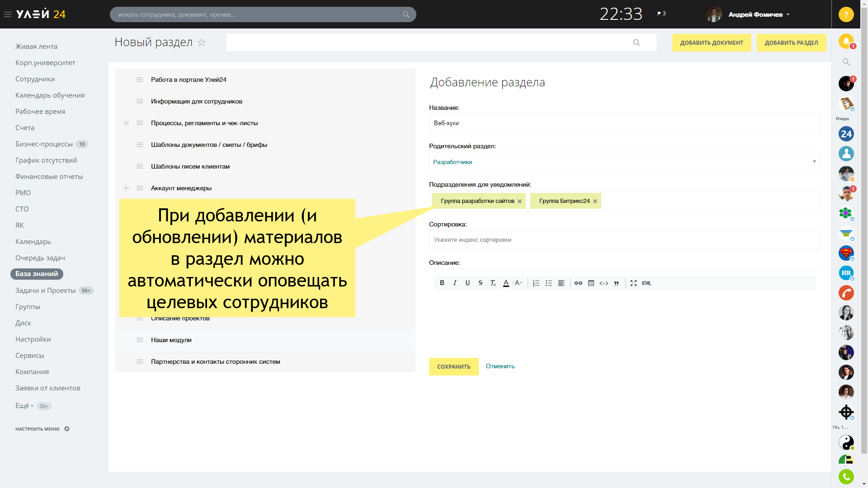Open text color picker in editor

pos(506,283)
